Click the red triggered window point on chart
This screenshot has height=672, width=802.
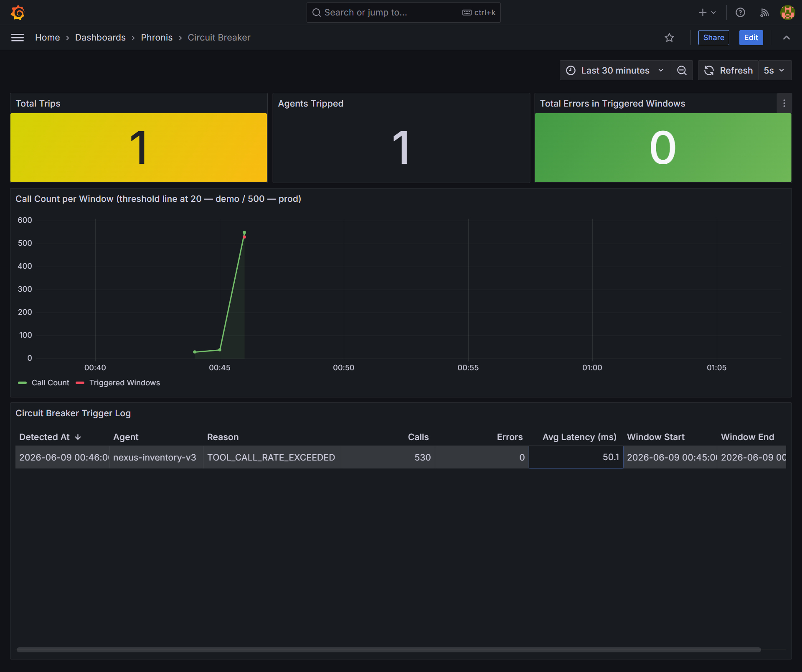[x=244, y=237]
